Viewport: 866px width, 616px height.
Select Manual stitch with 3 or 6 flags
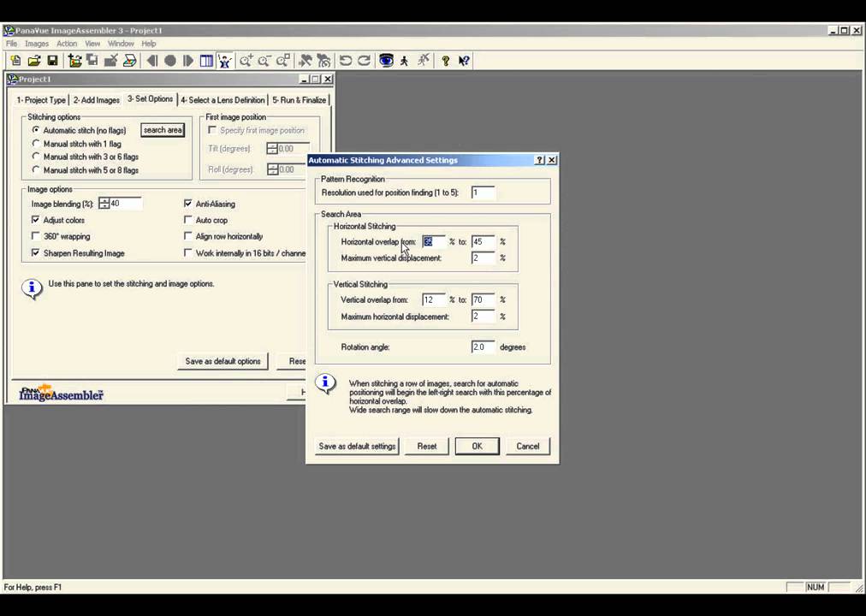[x=36, y=157]
